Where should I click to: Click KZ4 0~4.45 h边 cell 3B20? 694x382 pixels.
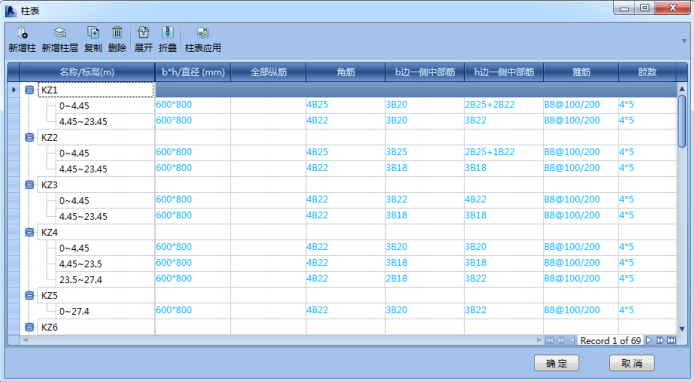pos(504,247)
